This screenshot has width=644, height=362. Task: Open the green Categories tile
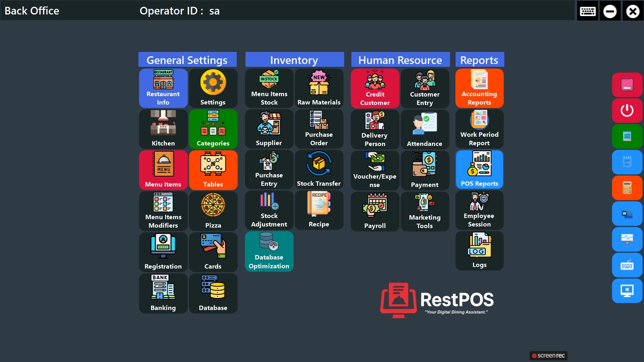(213, 129)
